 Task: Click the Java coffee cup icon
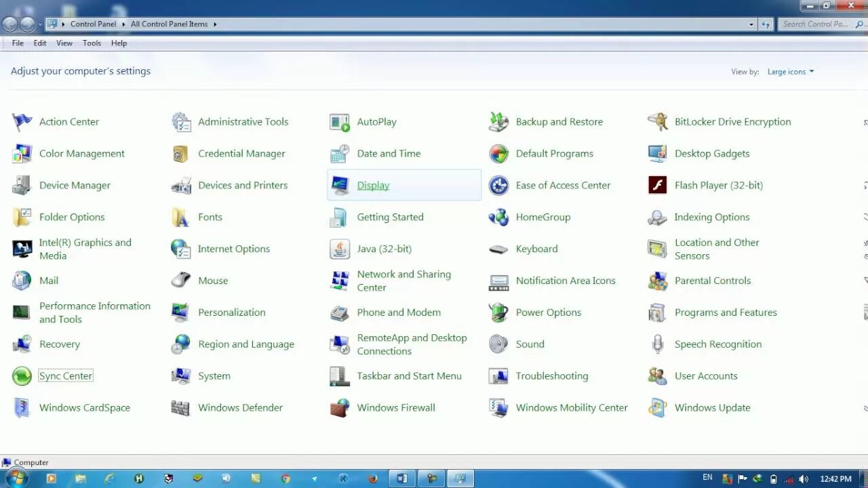coord(340,249)
